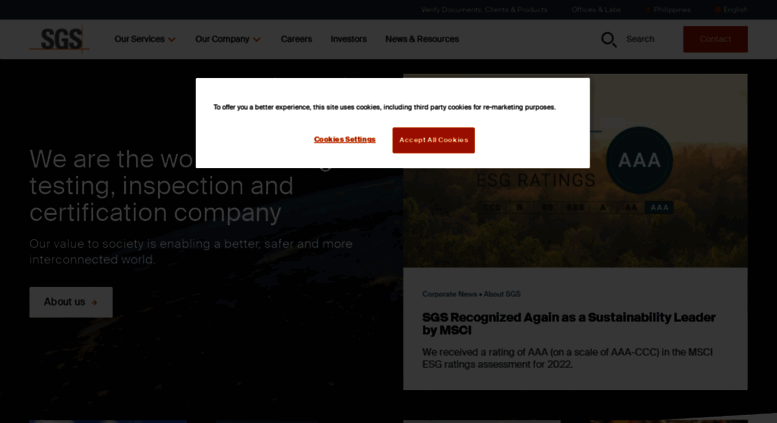
Task: Open Offices & Labs link
Action: click(596, 9)
